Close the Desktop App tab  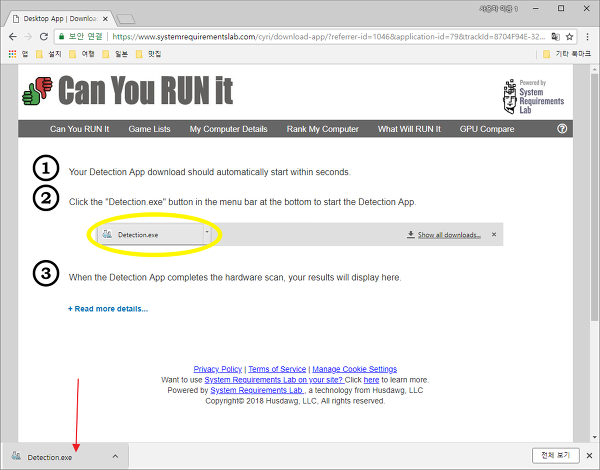click(x=105, y=19)
